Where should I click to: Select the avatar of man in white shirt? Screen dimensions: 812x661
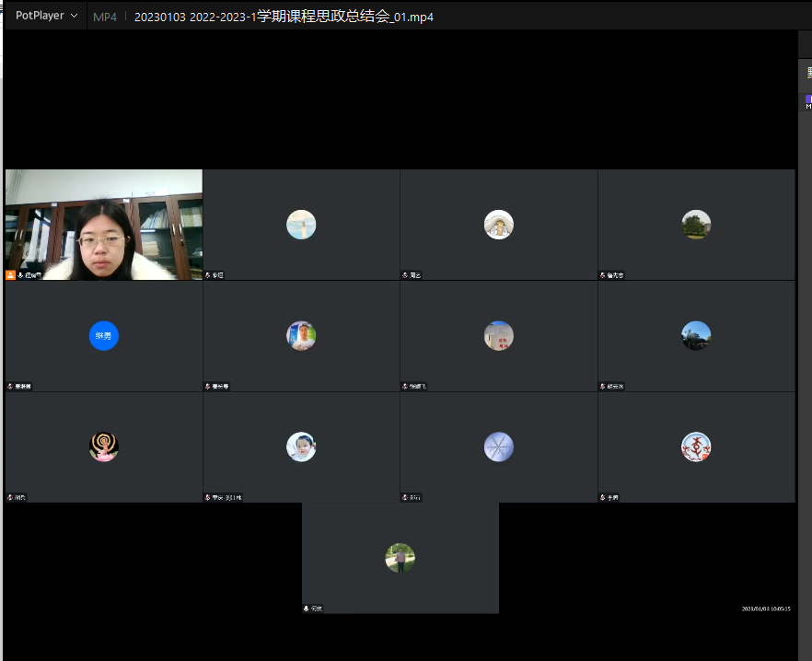pyautogui.click(x=301, y=336)
